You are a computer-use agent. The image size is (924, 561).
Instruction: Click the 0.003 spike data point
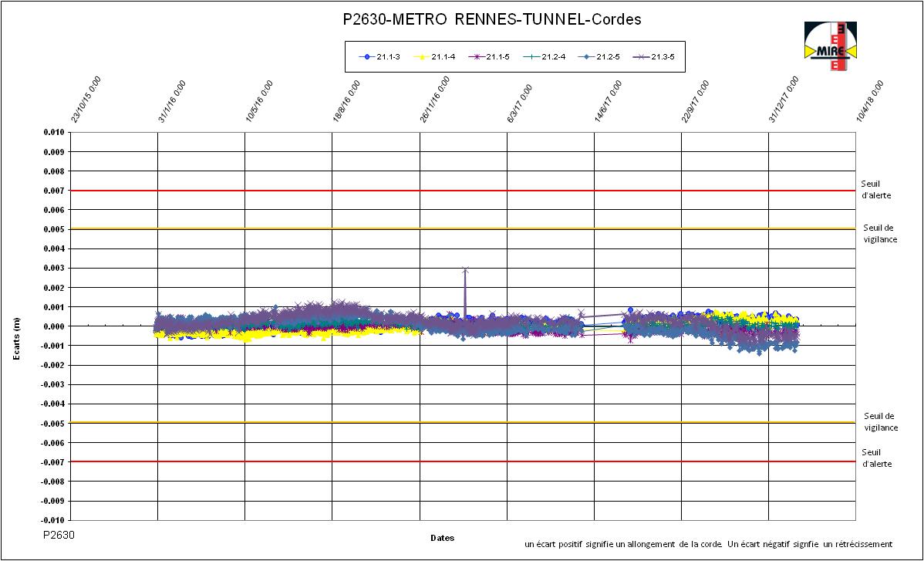[x=466, y=271]
